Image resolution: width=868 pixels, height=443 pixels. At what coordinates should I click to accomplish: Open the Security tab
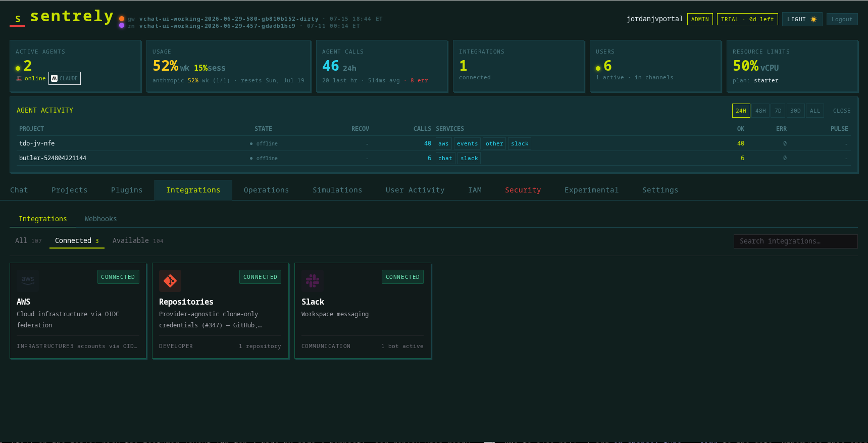(523, 190)
